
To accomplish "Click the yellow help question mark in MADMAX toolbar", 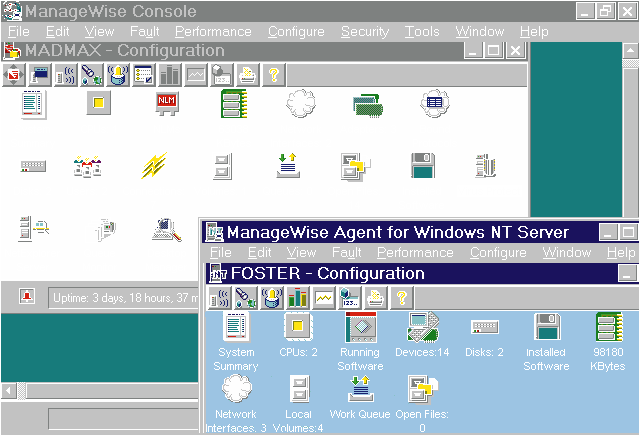I will pos(273,75).
